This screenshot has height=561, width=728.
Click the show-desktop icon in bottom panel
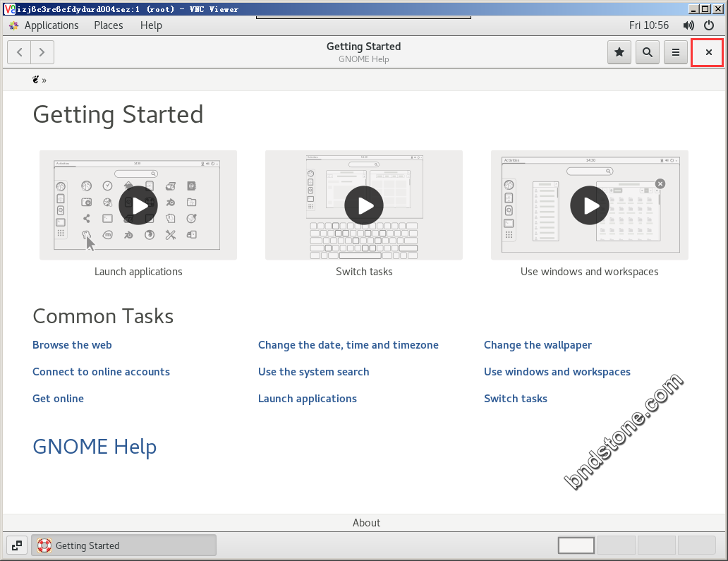coord(17,545)
